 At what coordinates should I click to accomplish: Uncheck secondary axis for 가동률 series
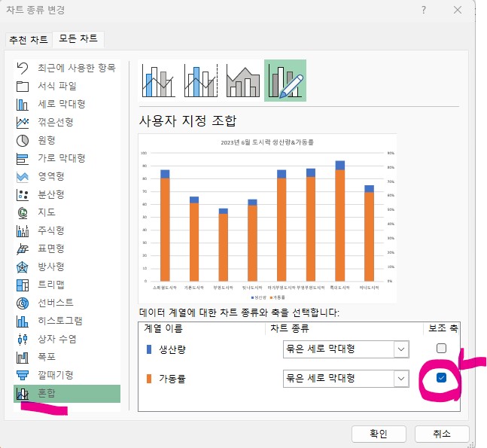tap(441, 378)
